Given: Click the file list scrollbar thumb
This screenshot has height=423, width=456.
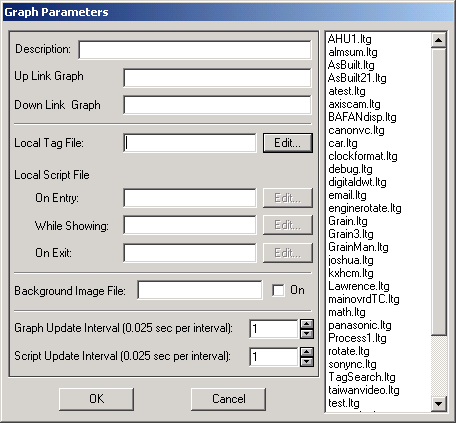Looking at the screenshot, I should 439,192.
